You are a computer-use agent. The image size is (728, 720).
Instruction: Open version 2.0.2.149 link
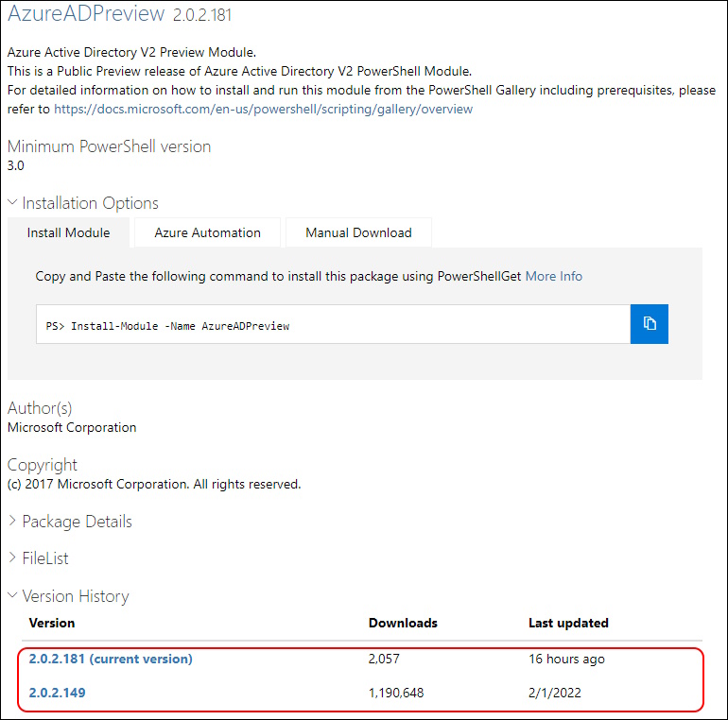[x=57, y=693]
